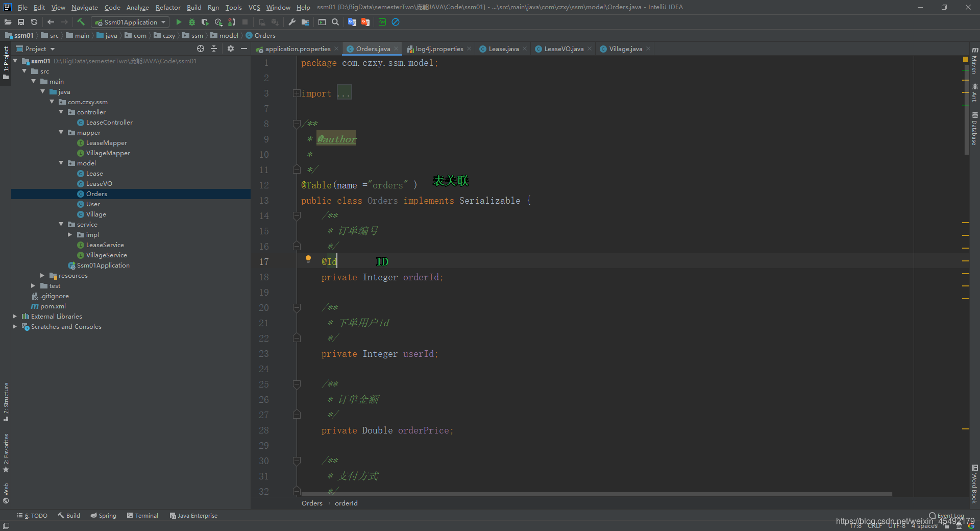This screenshot has height=531, width=980.
Task: Toggle the Favorites tool window
Action: pyautogui.click(x=6, y=453)
